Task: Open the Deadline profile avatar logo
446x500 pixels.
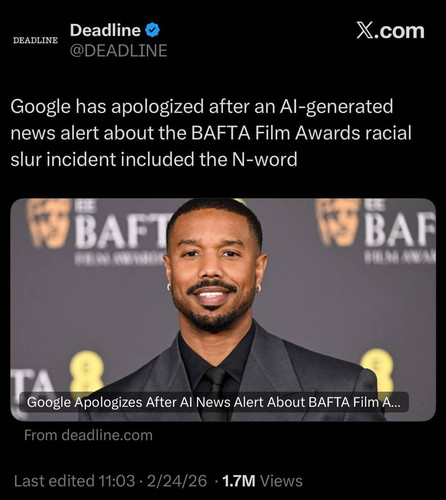Action: click(x=35, y=40)
